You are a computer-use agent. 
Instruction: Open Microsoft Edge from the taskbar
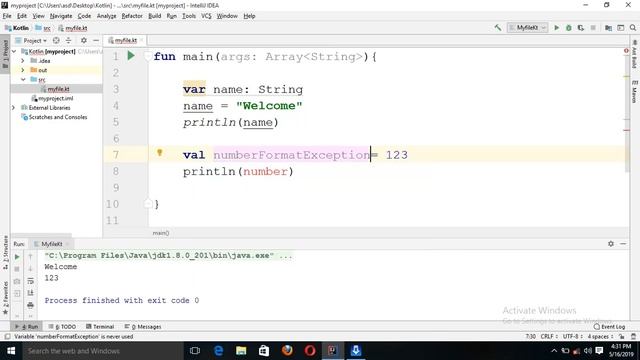218,351
